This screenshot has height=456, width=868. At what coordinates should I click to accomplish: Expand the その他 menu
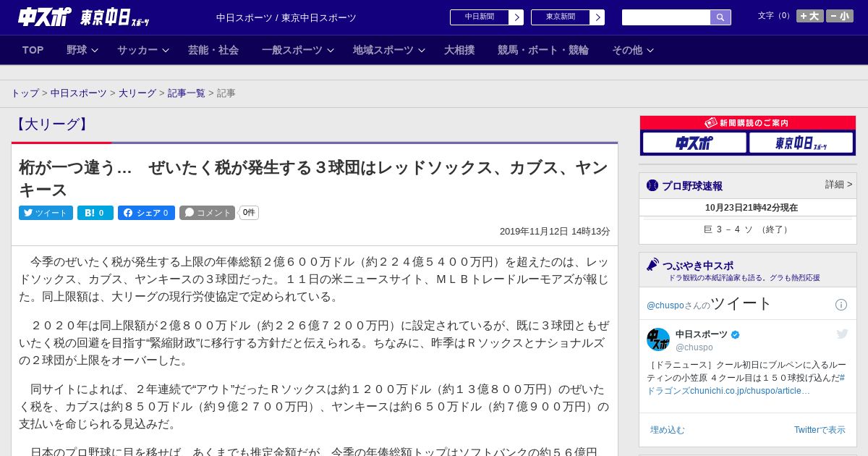633,50
